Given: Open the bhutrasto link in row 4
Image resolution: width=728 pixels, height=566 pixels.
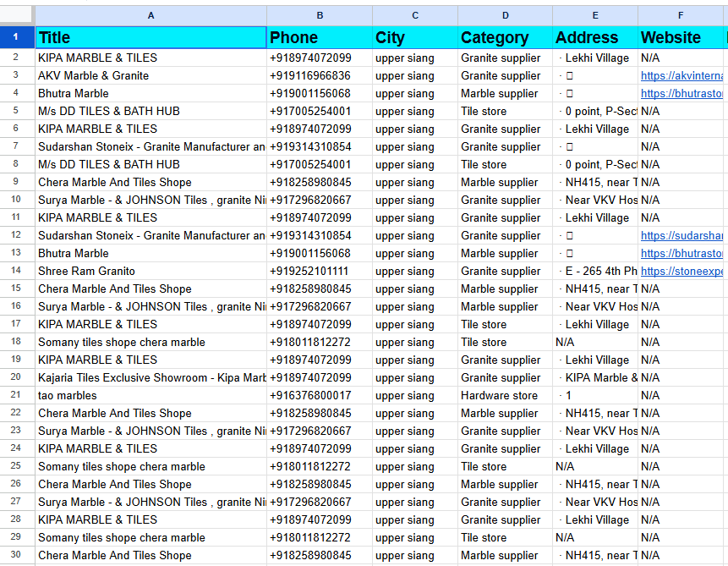Looking at the screenshot, I should tap(681, 93).
